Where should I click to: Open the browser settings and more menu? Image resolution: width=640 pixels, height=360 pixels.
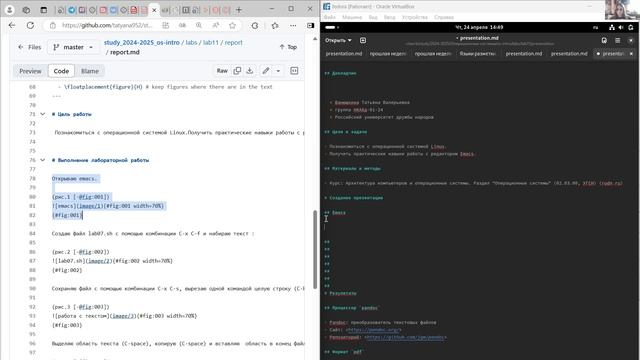click(293, 25)
